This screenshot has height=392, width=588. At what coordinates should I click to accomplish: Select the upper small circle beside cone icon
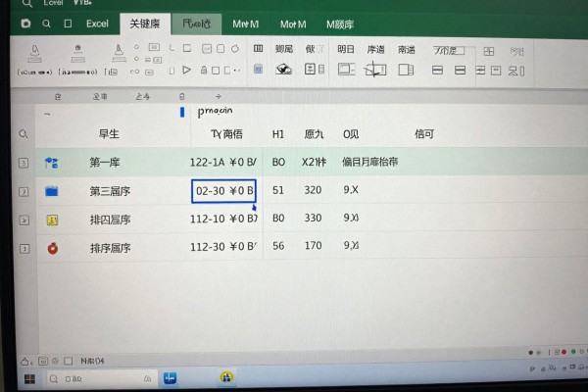pos(136,47)
